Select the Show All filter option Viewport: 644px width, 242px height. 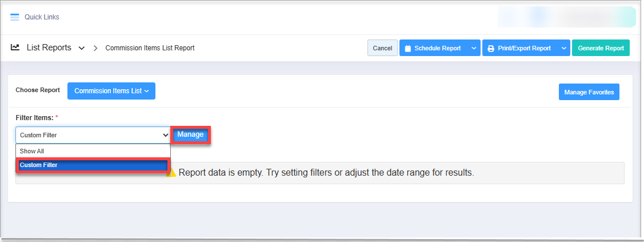(x=93, y=151)
